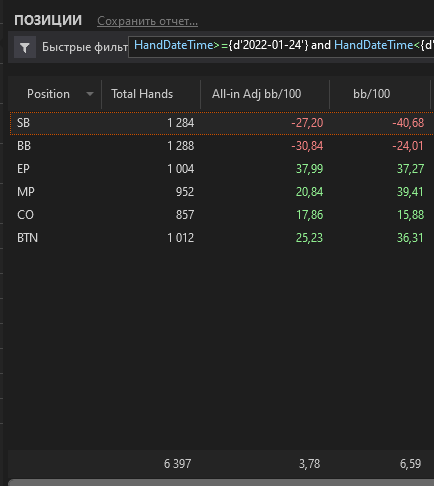Click the 15,88 bb/100 value
434x486 pixels.
[x=410, y=215]
